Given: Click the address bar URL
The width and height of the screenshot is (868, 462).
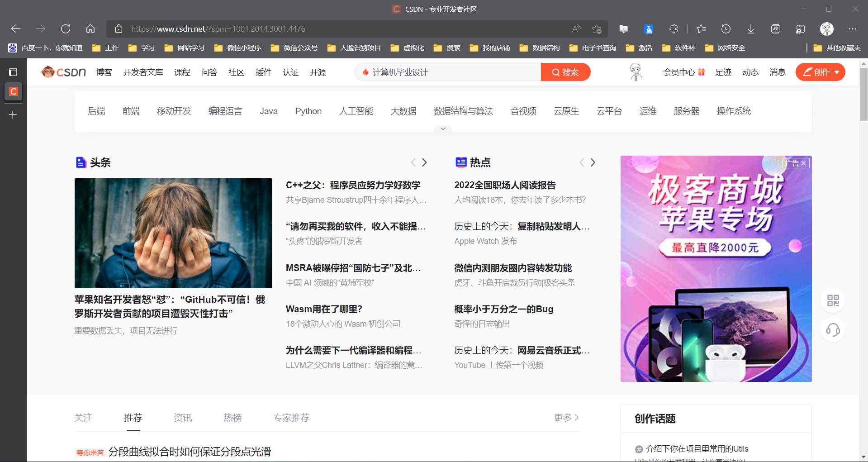Looking at the screenshot, I should [218, 29].
